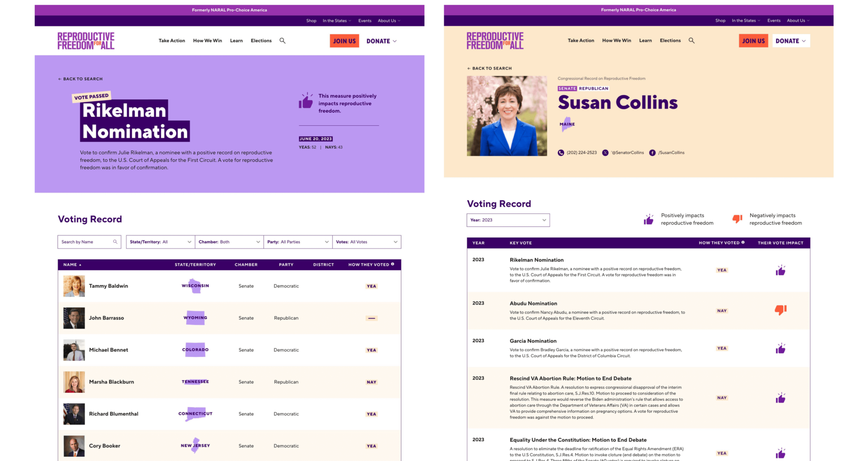Click the Maine state badge under Susan Collins
The width and height of the screenshot is (868, 461).
click(567, 124)
